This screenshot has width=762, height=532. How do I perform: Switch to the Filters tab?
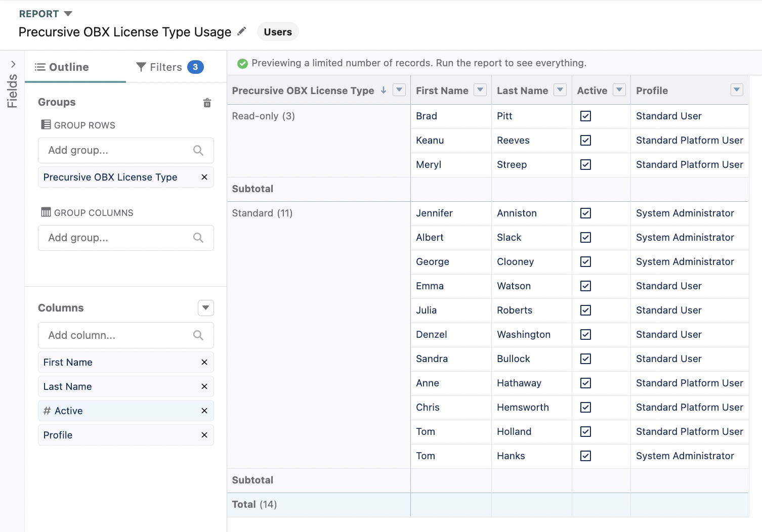click(170, 67)
